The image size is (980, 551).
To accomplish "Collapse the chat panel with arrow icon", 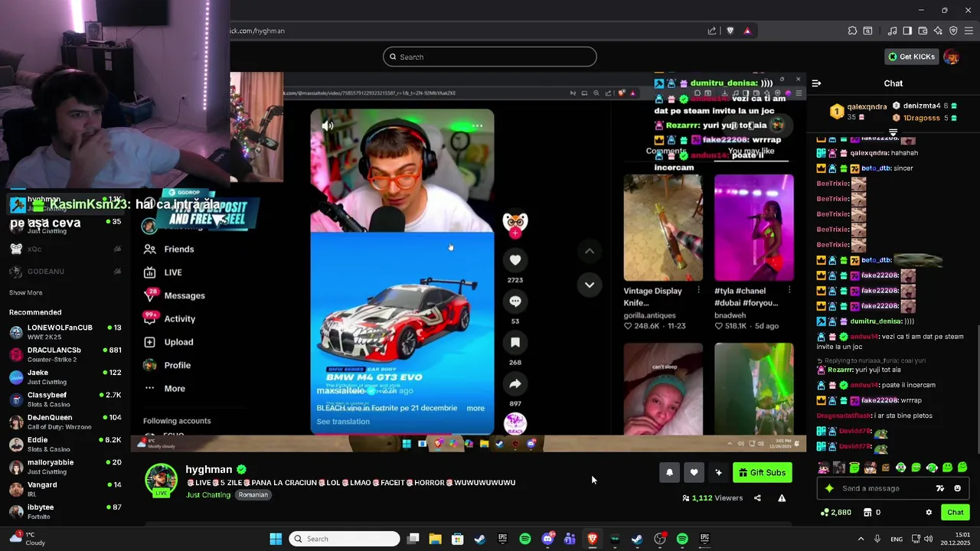I will pos(816,83).
